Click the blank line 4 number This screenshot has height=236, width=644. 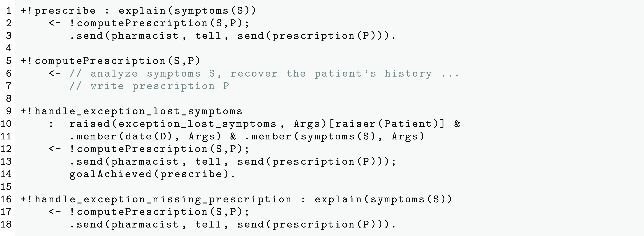click(9, 48)
